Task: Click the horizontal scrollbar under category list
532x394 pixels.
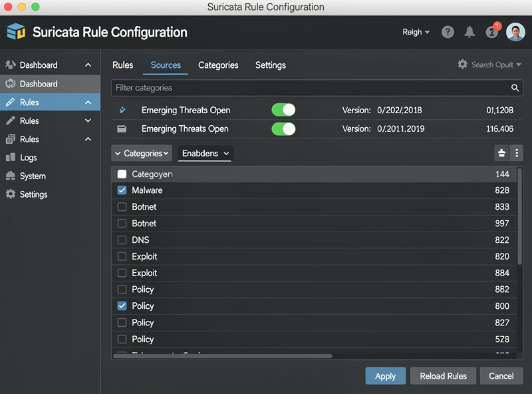Action: click(x=223, y=356)
